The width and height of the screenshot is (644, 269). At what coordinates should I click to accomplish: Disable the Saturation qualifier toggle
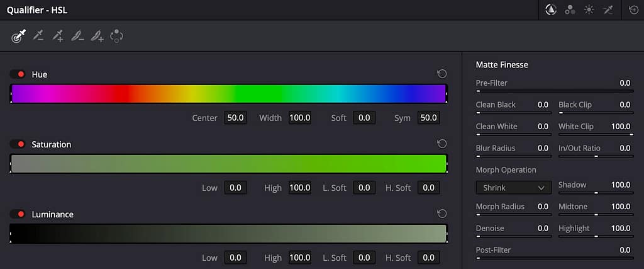pyautogui.click(x=18, y=144)
